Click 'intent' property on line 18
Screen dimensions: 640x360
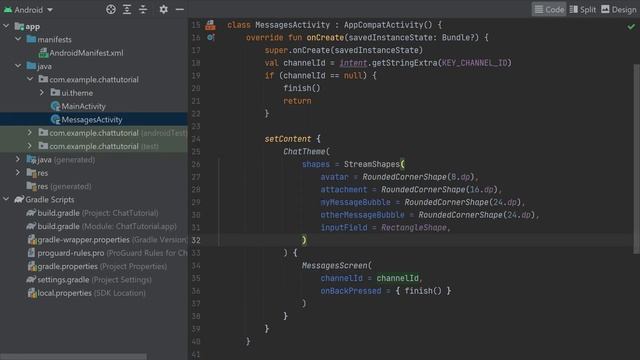point(353,63)
